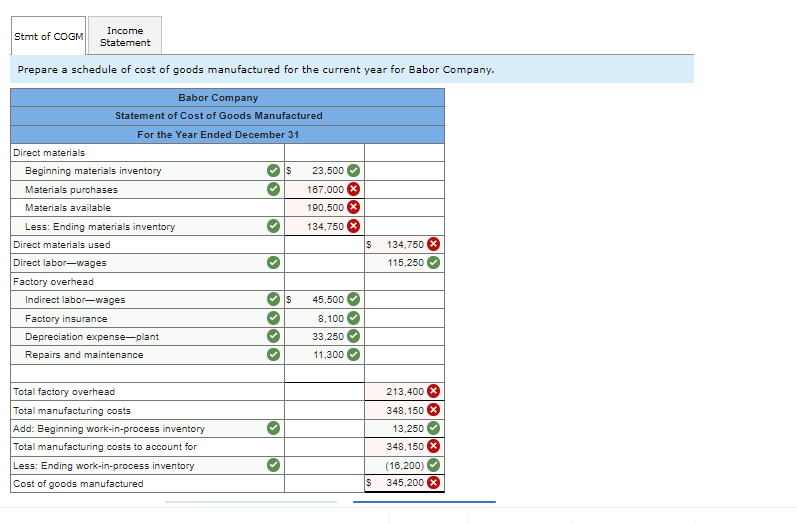Click the 33,250 depreciation value
This screenshot has height=524, width=797.
(328, 336)
